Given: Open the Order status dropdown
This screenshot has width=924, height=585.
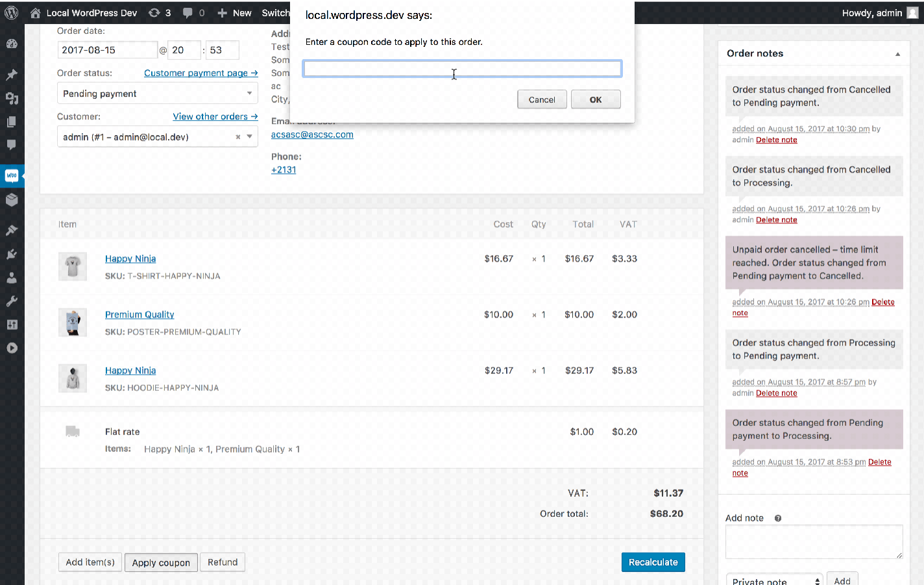Looking at the screenshot, I should pyautogui.click(x=157, y=93).
